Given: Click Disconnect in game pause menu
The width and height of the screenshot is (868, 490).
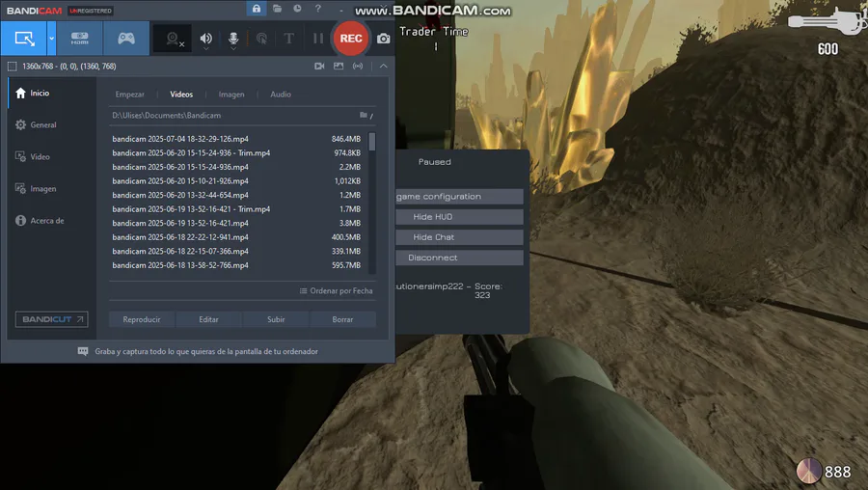Looking at the screenshot, I should (x=459, y=258).
